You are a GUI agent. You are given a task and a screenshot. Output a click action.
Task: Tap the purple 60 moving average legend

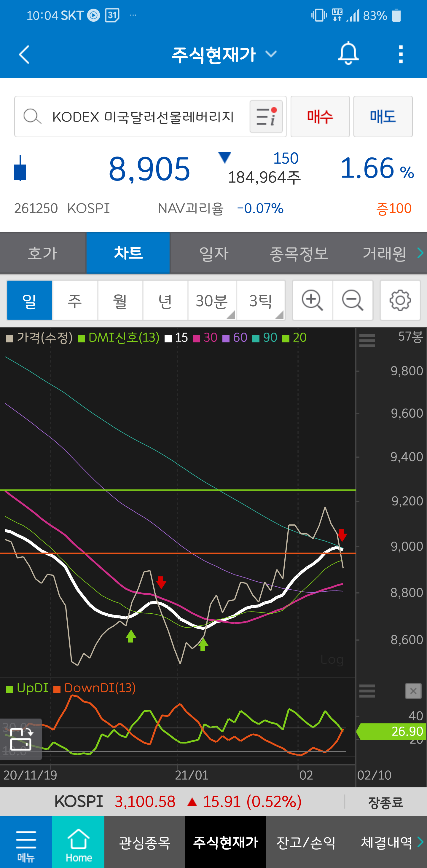tap(235, 337)
